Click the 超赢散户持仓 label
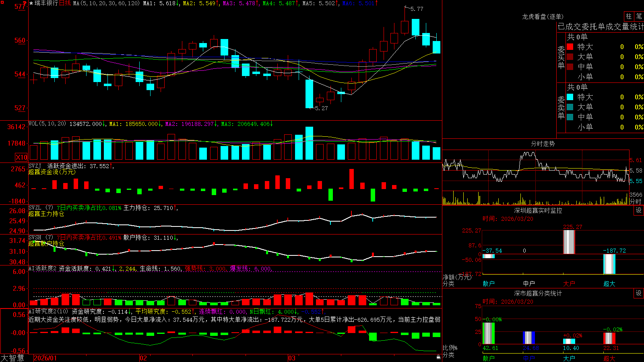Image resolution: width=644 pixels, height=362 pixels. click(46, 243)
